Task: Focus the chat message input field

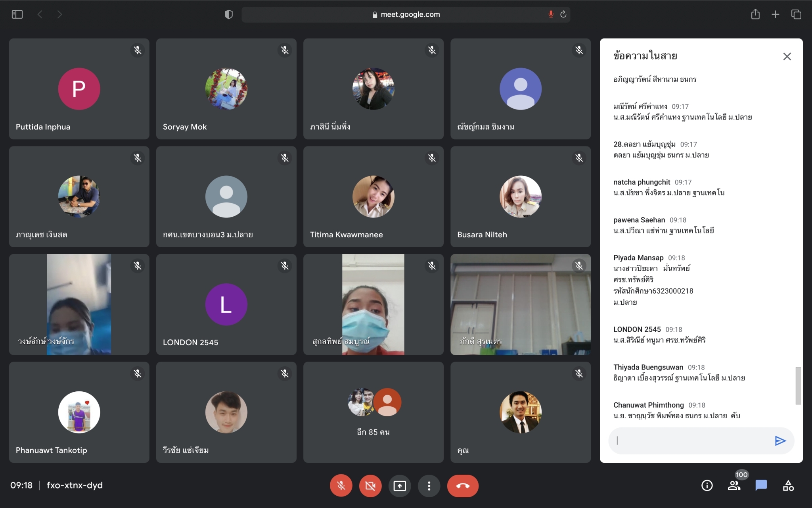Action: [x=690, y=441]
